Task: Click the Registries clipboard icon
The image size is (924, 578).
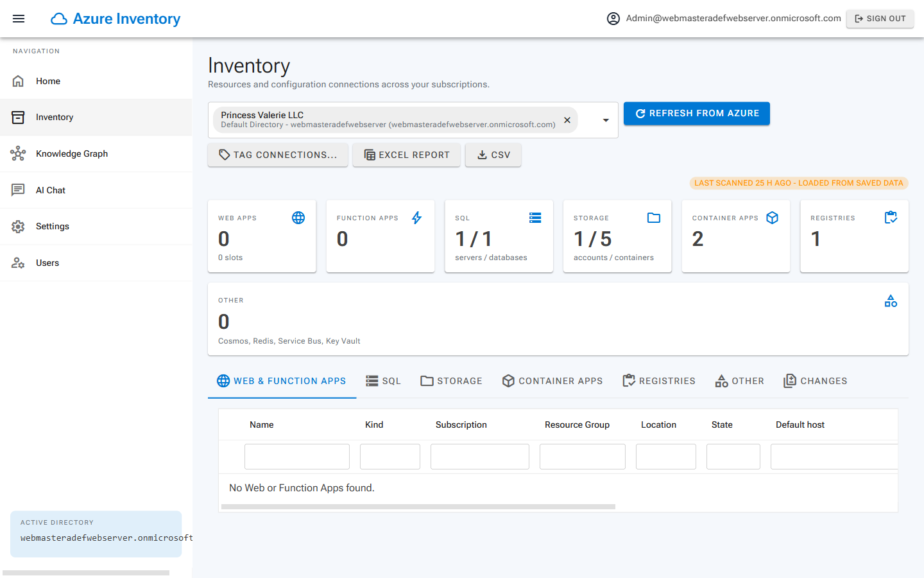Action: coord(891,218)
